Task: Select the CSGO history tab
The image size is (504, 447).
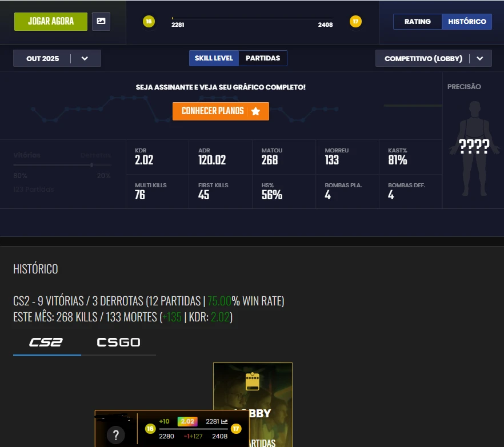Action: pyautogui.click(x=118, y=343)
